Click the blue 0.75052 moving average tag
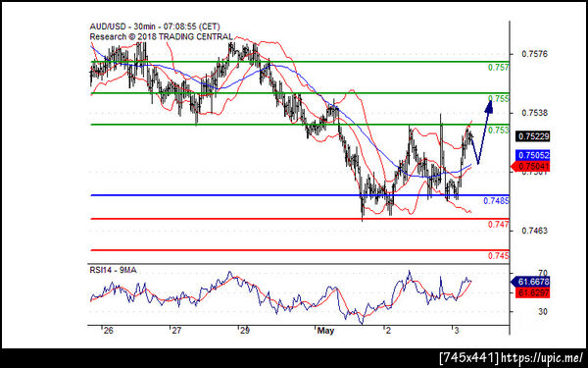The height and width of the screenshot is (368, 588). click(533, 155)
